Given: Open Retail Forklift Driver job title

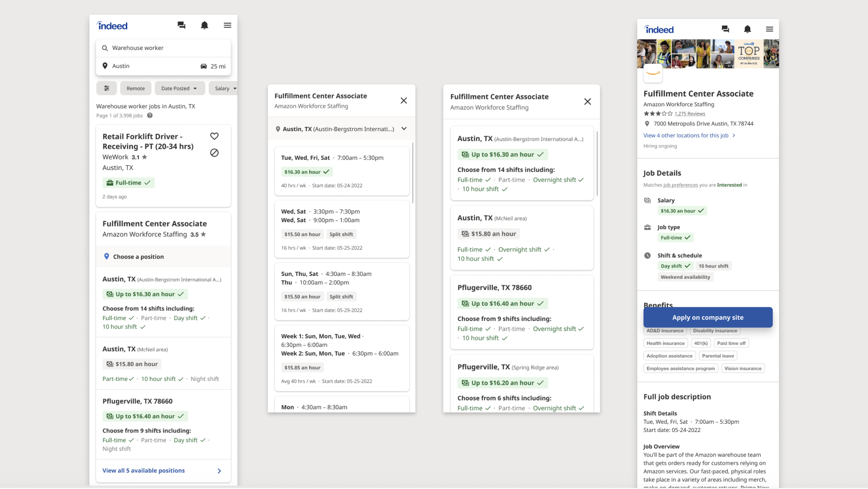Looking at the screenshot, I should point(148,141).
